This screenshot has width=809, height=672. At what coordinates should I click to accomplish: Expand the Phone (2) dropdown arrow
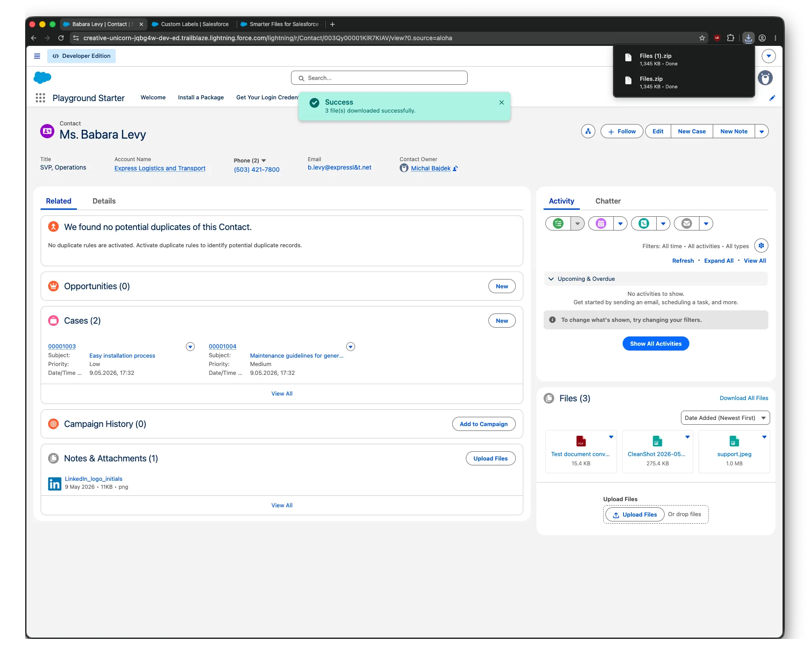264,161
